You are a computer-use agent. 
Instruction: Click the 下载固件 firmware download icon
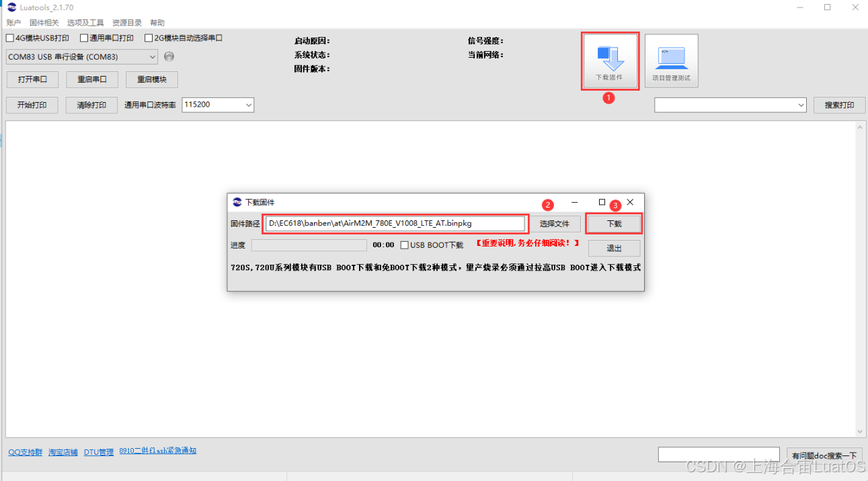point(609,60)
